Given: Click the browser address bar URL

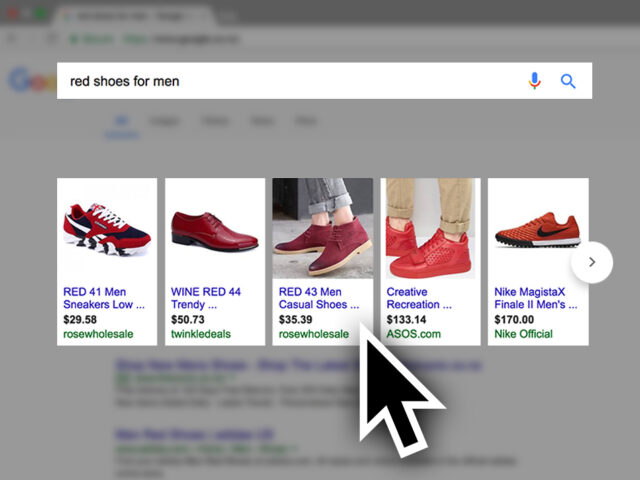Looking at the screenshot, I should [182, 39].
